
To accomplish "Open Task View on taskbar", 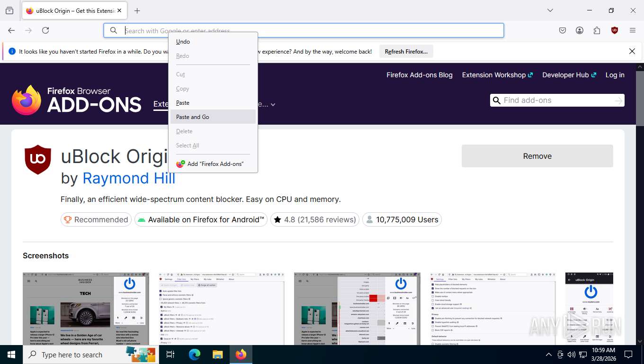I will pos(171,355).
